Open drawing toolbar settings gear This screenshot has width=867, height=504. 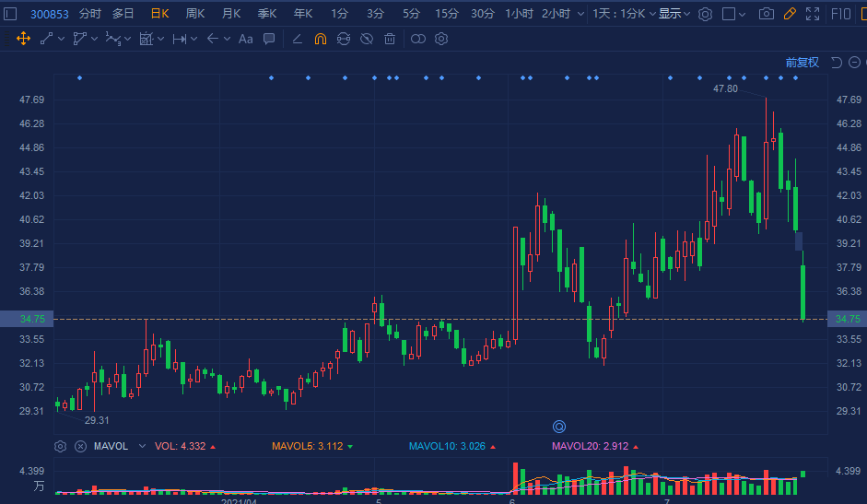coord(441,39)
